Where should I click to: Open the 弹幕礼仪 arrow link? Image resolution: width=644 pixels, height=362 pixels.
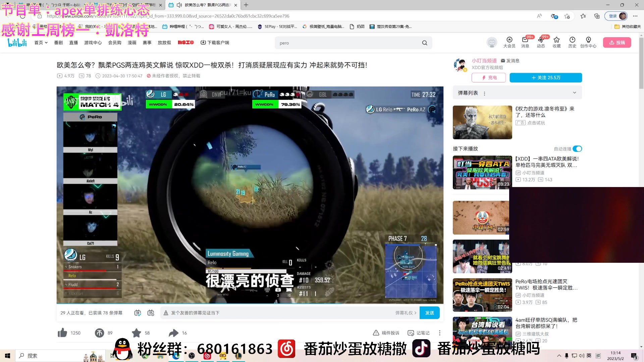(406, 313)
